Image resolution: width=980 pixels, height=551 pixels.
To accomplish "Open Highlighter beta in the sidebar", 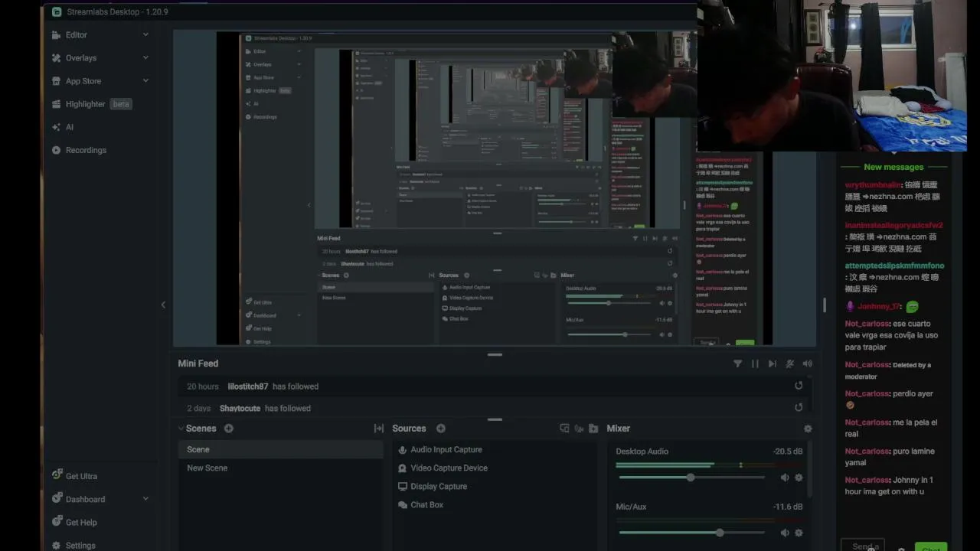I will [x=92, y=104].
